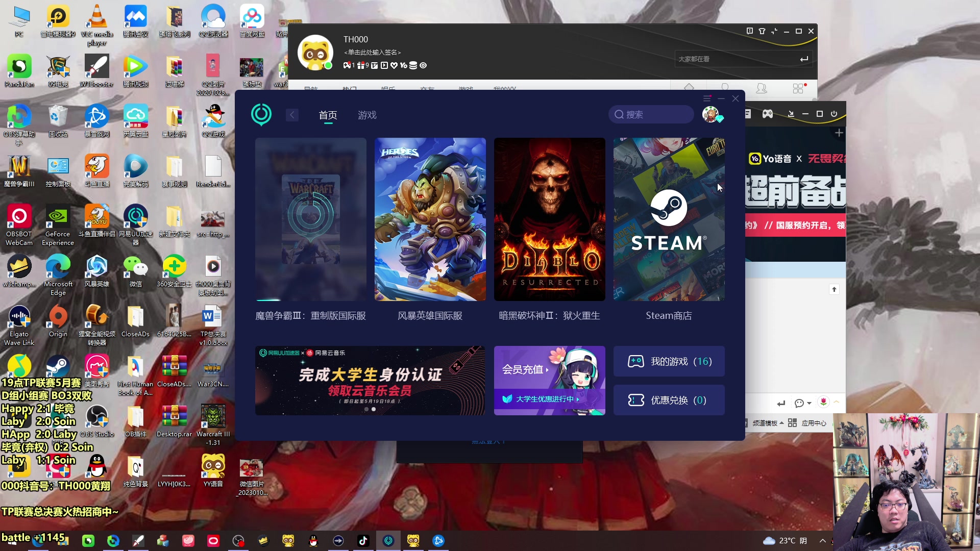The image size is (980, 551).
Task: Switch YY to mini mode icon
Action: [774, 31]
